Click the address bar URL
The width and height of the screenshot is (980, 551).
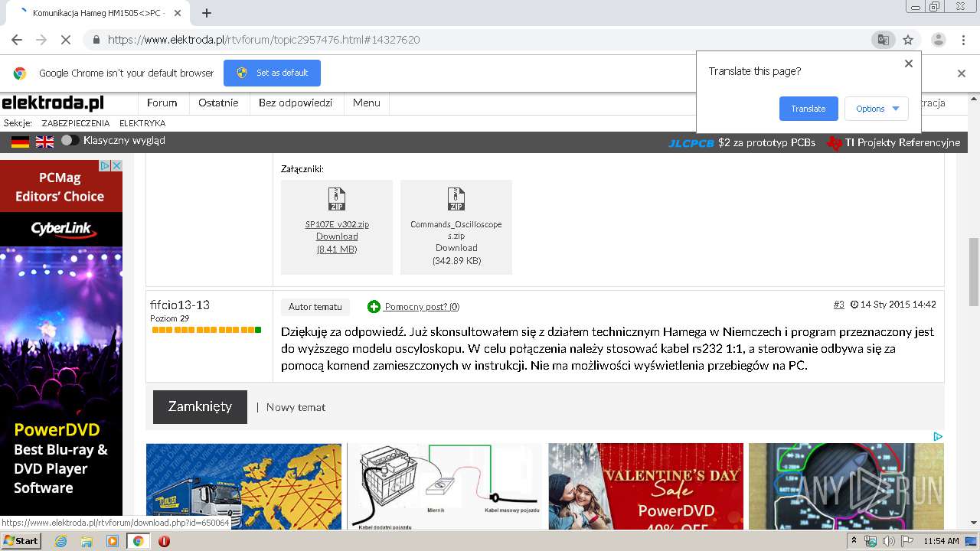(x=263, y=40)
